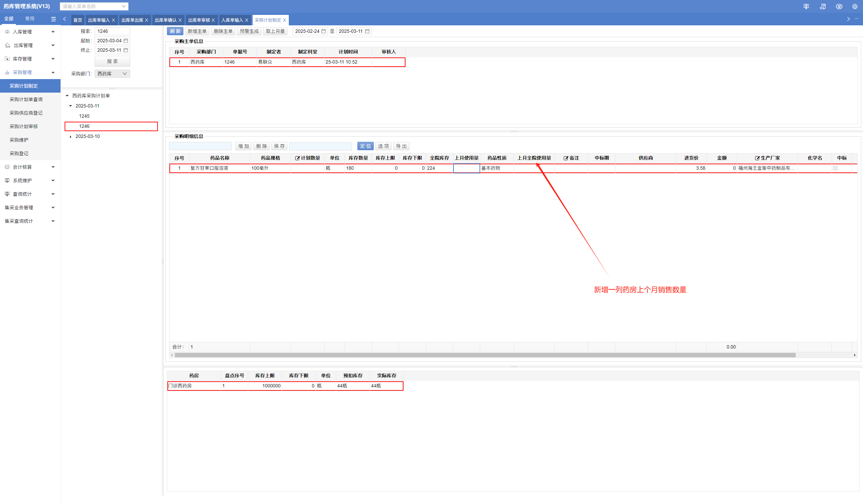Viewport: 863px width, 504px height.
Task: Open calendar icon for 起始 date
Action: click(x=126, y=41)
